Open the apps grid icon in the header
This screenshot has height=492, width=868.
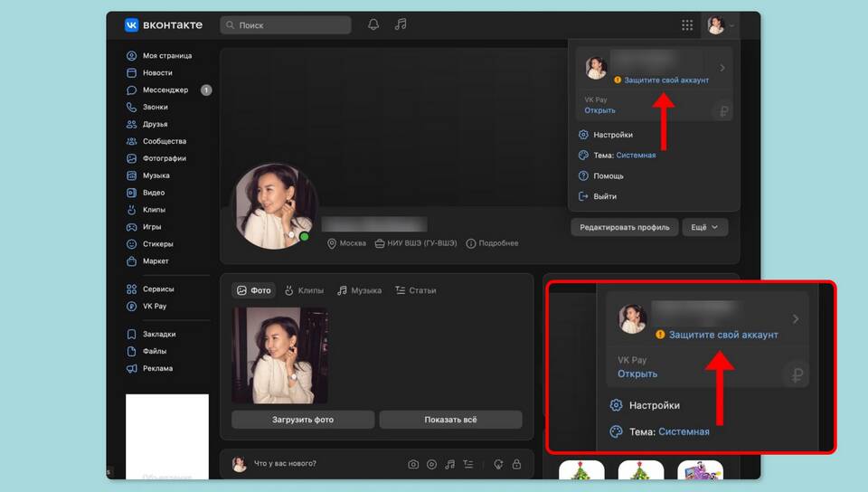point(687,25)
